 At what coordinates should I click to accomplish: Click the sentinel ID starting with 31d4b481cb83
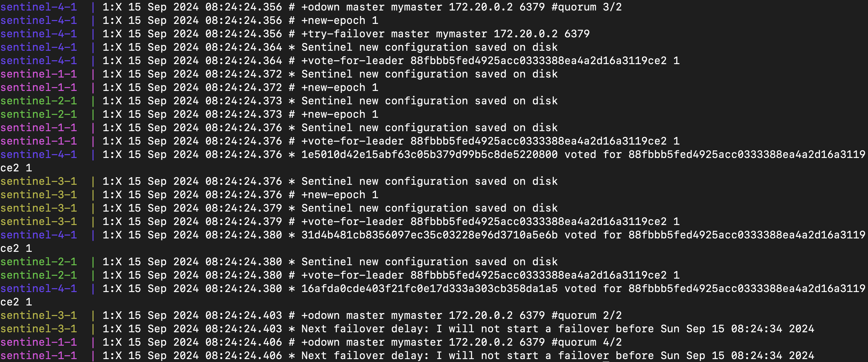click(429, 235)
